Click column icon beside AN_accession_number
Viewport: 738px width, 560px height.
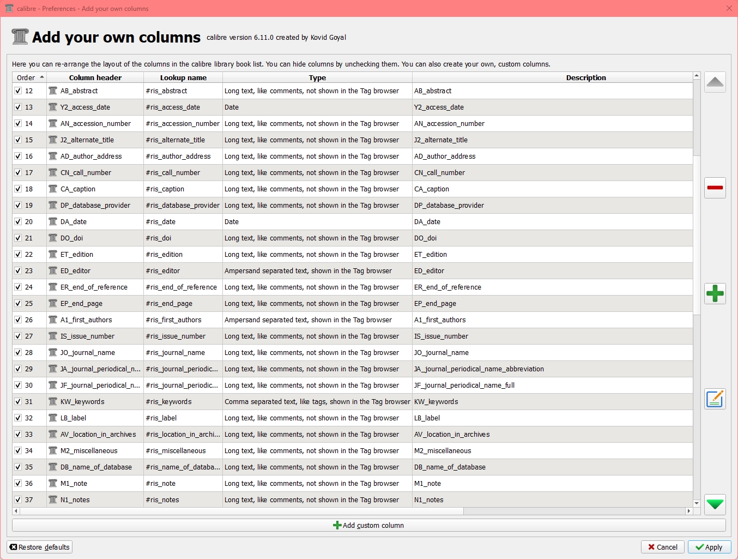click(x=53, y=124)
